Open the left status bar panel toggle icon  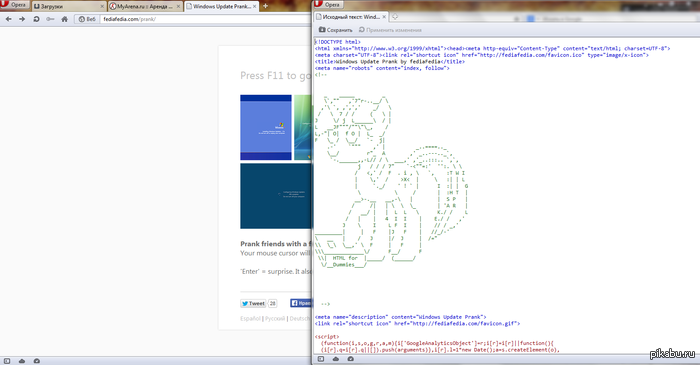7,361
